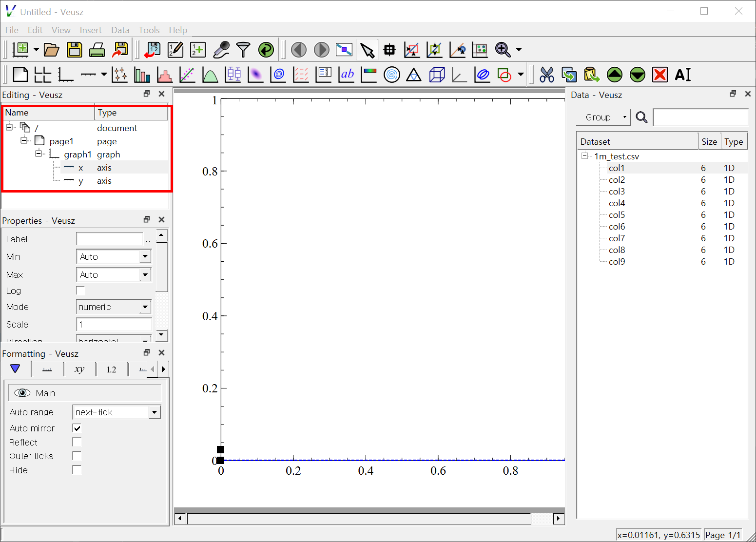Open the Edit data icon with pencil
This screenshot has height=542, width=756.
[175, 49]
